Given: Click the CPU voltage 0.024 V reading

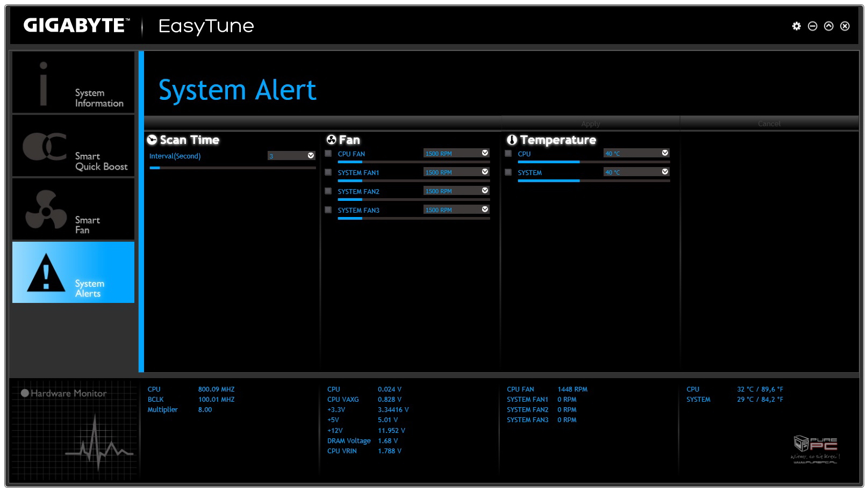Looking at the screenshot, I should tap(390, 389).
